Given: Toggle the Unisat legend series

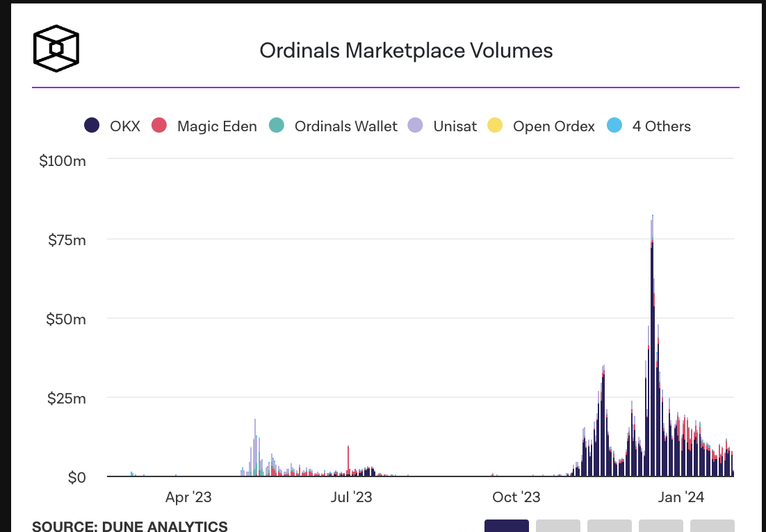Looking at the screenshot, I should click(442, 126).
